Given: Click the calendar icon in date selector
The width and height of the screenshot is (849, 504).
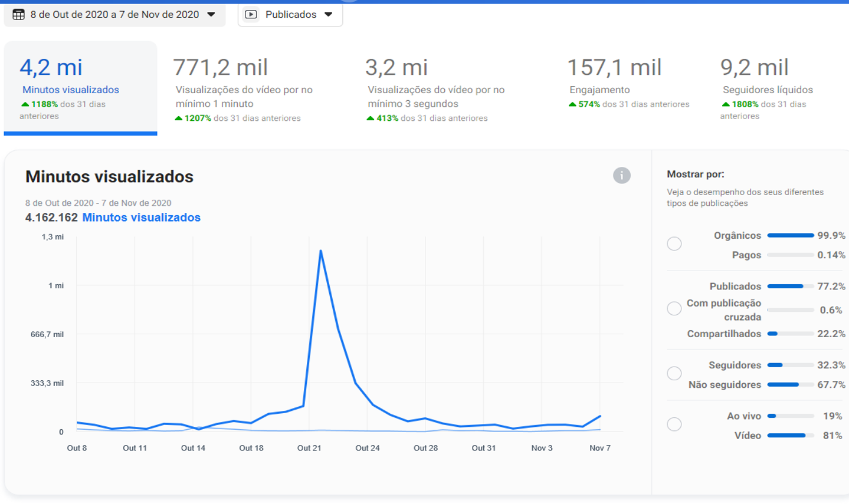Looking at the screenshot, I should coord(18,14).
